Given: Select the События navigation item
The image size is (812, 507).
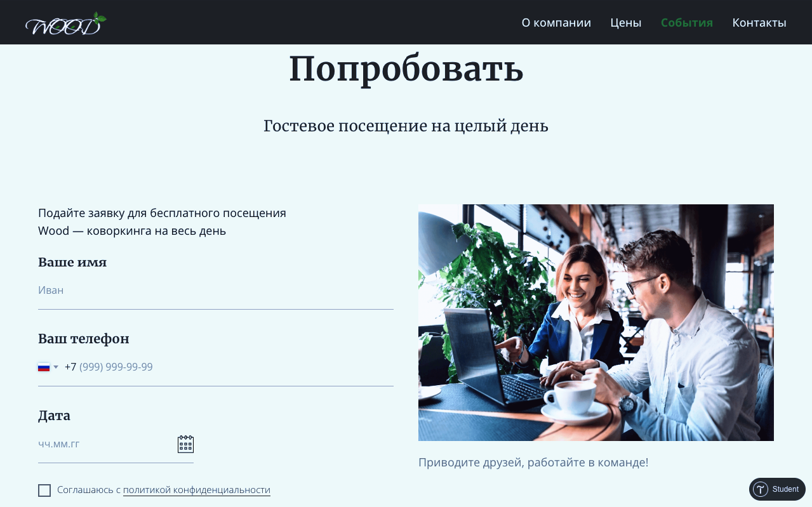Looking at the screenshot, I should [687, 23].
